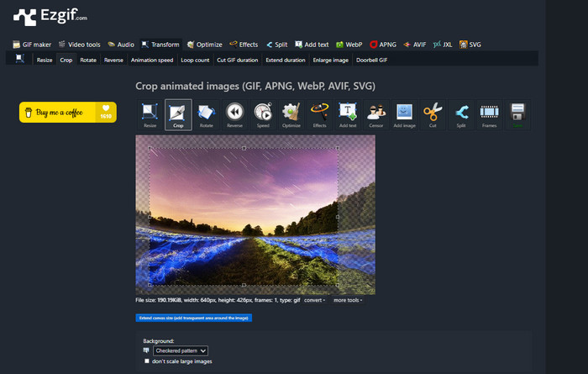Click the checkered icon beside Background dropdown
The height and width of the screenshot is (374, 588).
pyautogui.click(x=146, y=350)
